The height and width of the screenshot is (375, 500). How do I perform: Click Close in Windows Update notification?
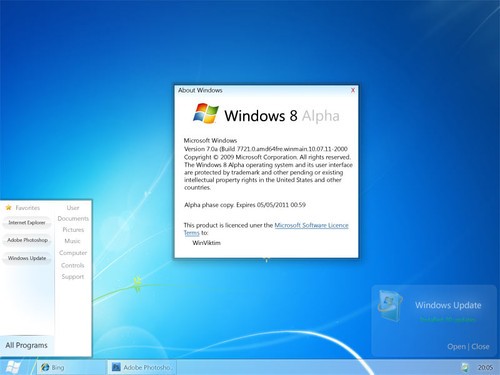(x=480, y=347)
